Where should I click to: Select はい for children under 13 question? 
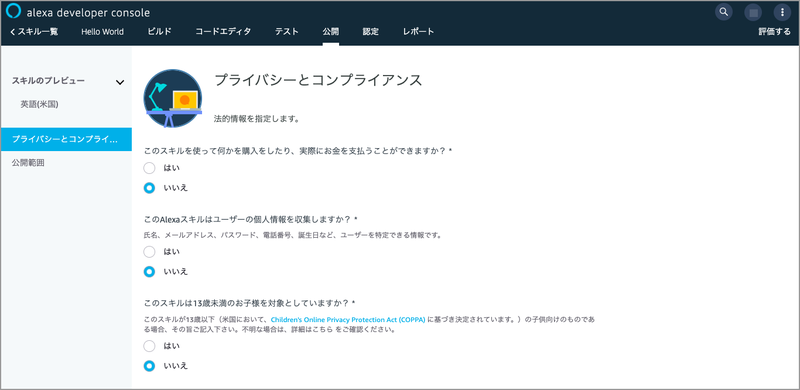(149, 346)
